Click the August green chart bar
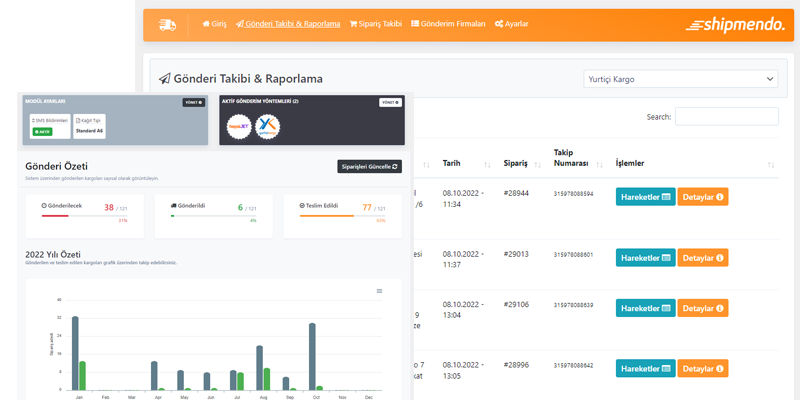800x400 pixels. coord(267,379)
